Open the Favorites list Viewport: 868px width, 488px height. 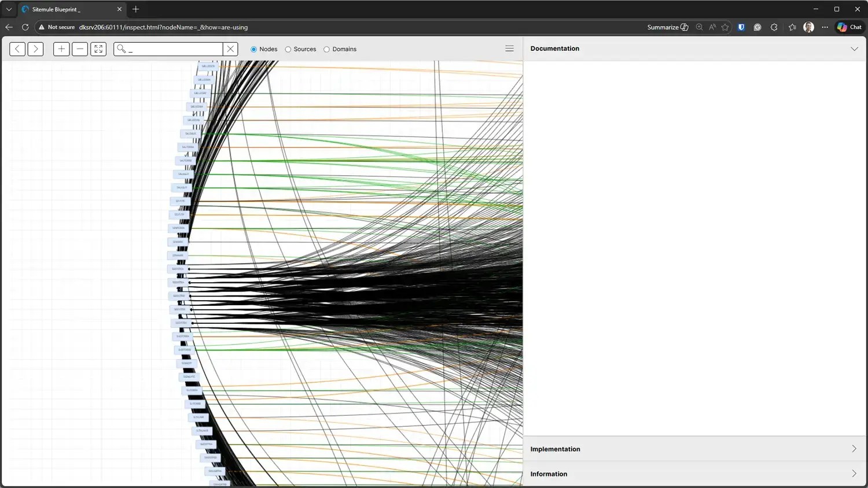point(792,27)
